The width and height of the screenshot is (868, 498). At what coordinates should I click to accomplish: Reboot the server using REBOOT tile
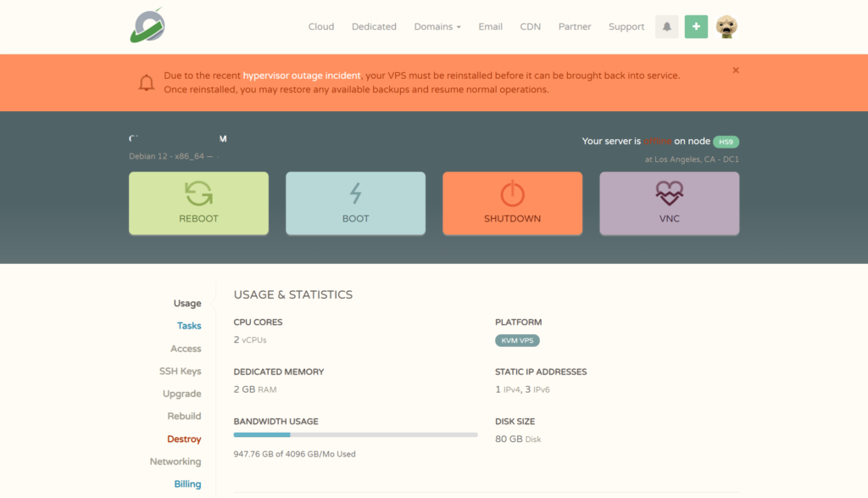(x=198, y=204)
